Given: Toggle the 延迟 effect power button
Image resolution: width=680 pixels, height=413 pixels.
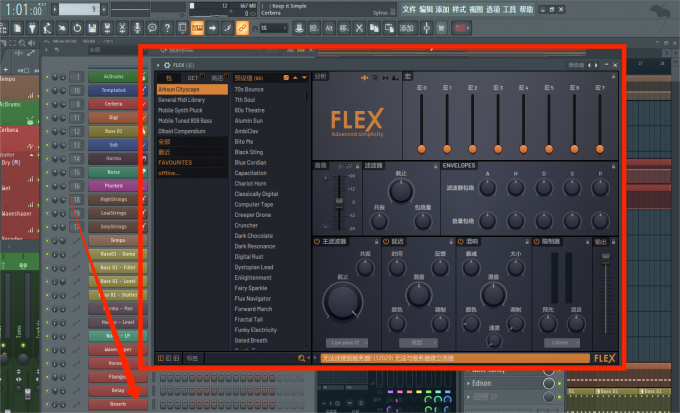Looking at the screenshot, I should click(x=387, y=241).
